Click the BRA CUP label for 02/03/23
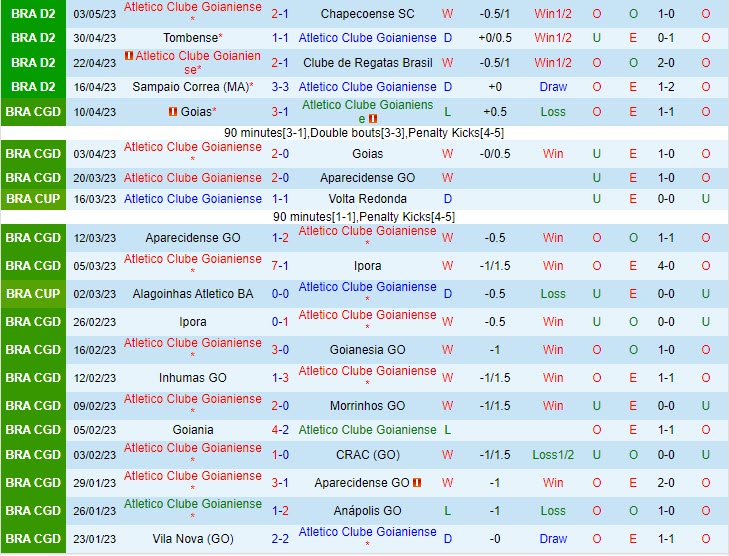 click(x=33, y=294)
